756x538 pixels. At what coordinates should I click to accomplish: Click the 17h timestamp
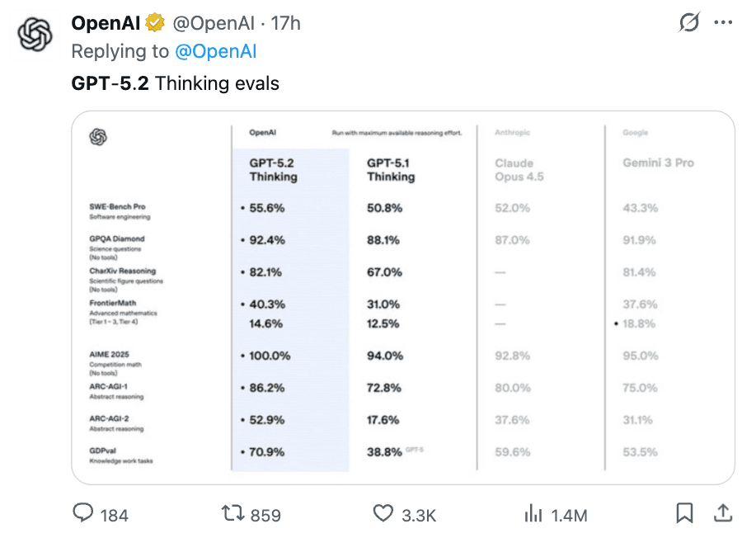click(286, 24)
